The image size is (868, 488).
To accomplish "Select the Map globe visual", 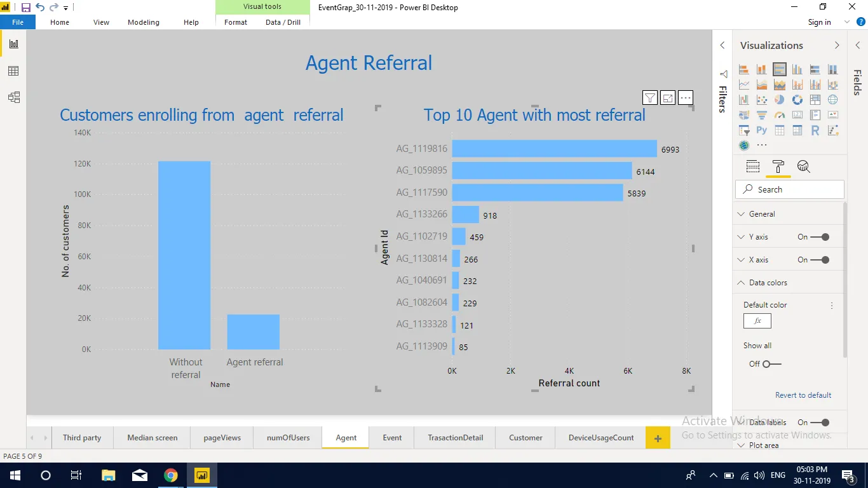I will (x=833, y=100).
